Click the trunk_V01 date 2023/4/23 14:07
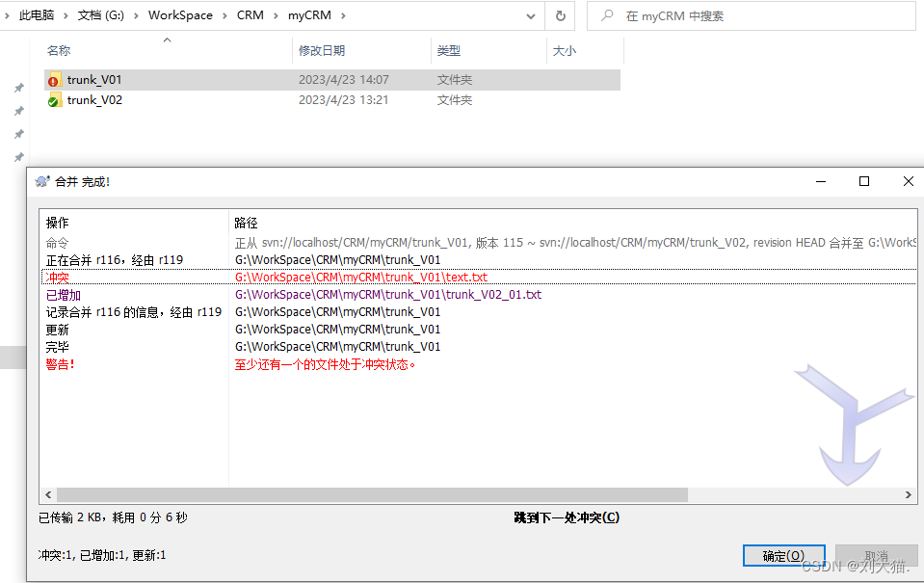Image resolution: width=924 pixels, height=583 pixels. tap(344, 80)
